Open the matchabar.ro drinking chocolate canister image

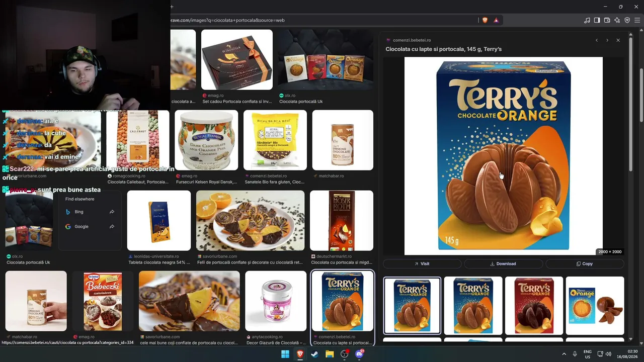pos(343,140)
